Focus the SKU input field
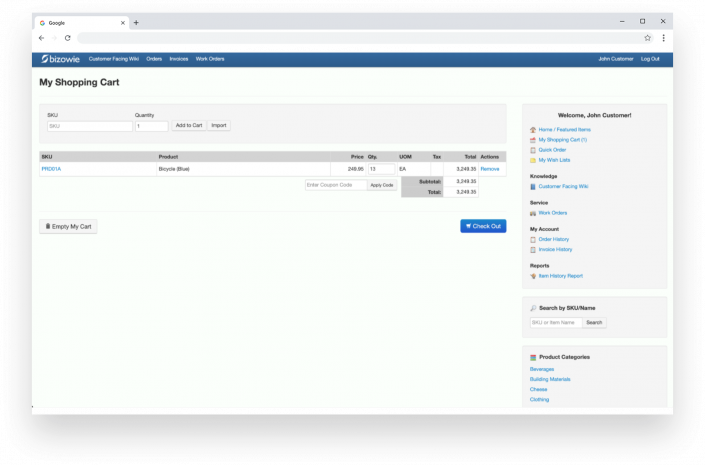This screenshot has height=465, width=705. pyautogui.click(x=90, y=126)
